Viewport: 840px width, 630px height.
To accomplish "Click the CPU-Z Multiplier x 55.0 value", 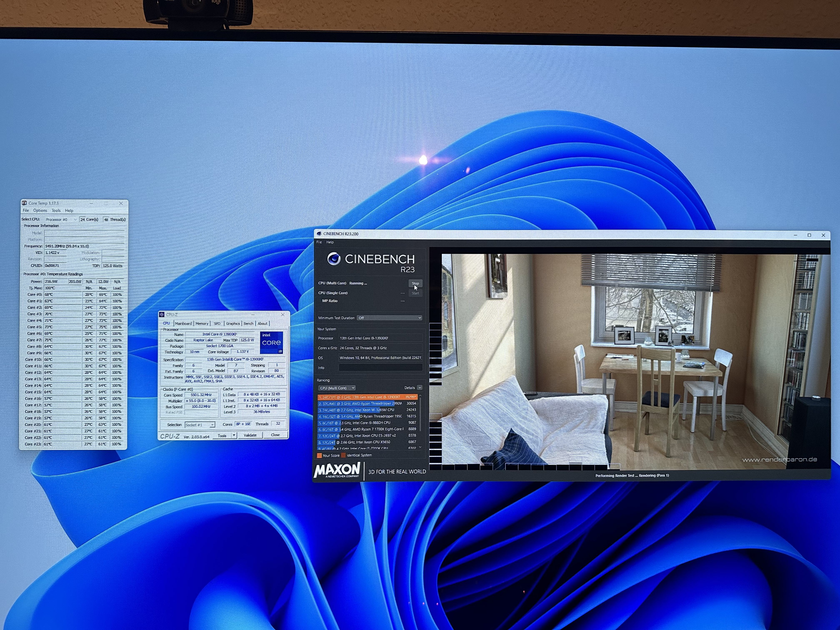I will (x=201, y=401).
